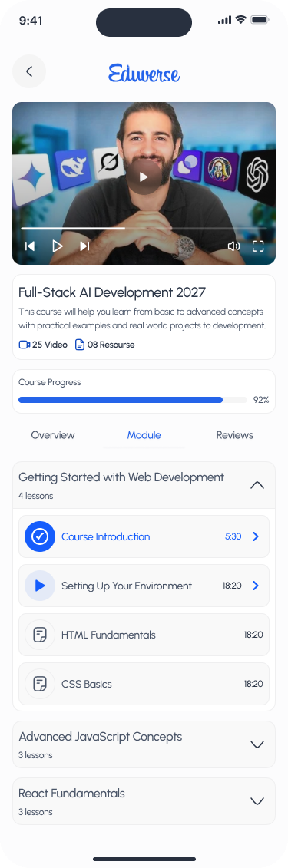Skip to the next video

click(x=84, y=246)
